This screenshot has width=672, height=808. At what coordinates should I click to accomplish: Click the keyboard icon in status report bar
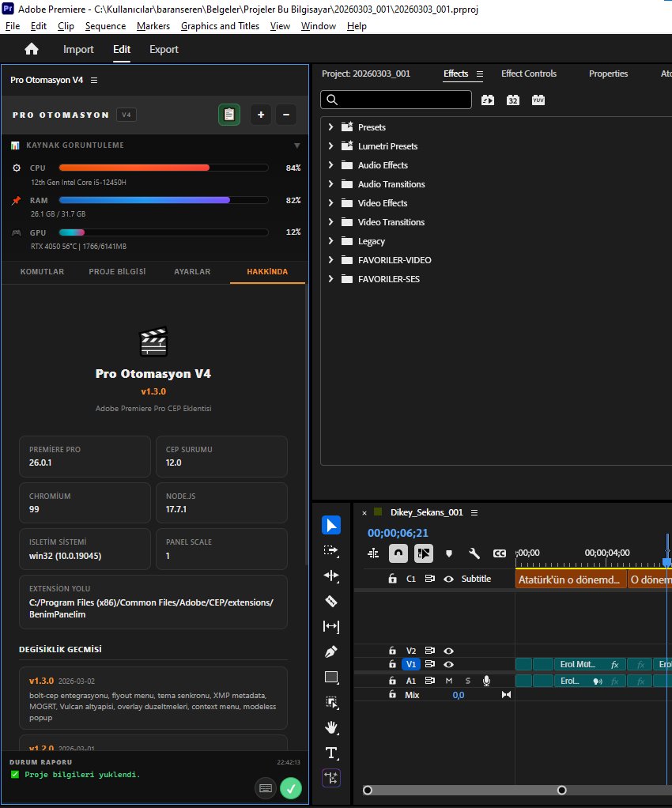(x=266, y=788)
